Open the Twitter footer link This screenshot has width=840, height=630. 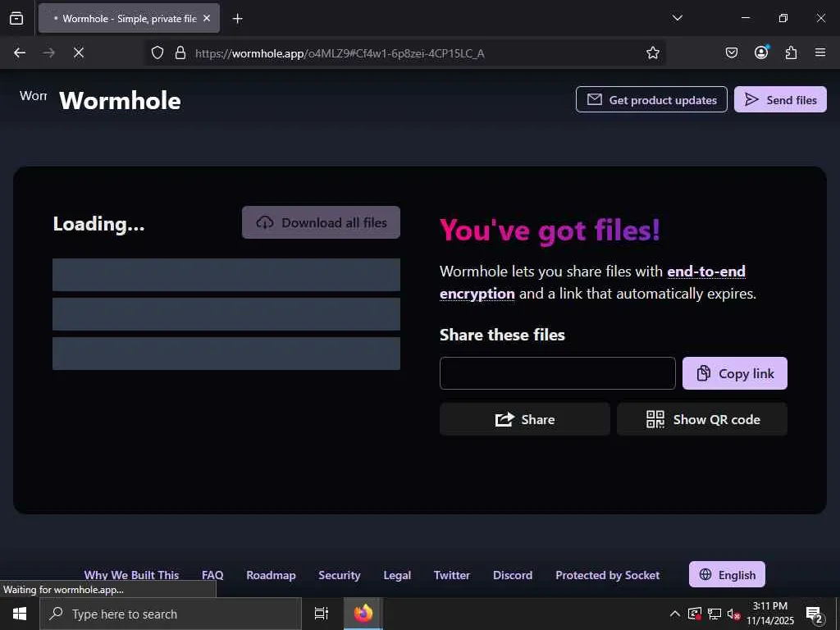tap(452, 575)
